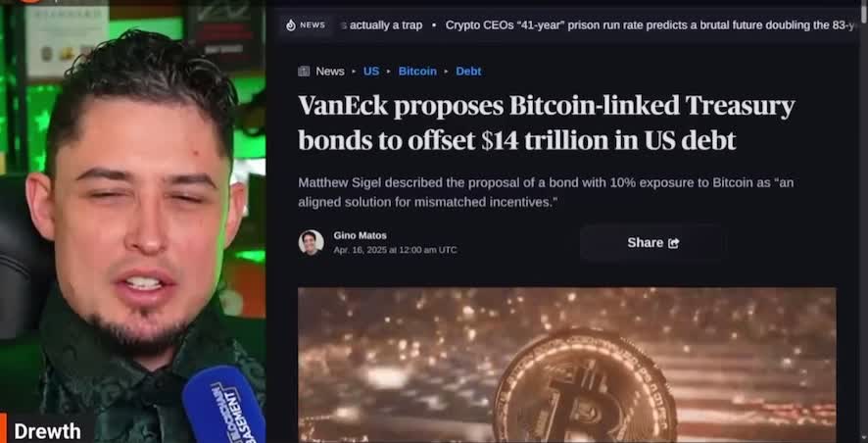868x443 pixels.
Task: Click the NEWS ticker label
Action: pos(313,25)
